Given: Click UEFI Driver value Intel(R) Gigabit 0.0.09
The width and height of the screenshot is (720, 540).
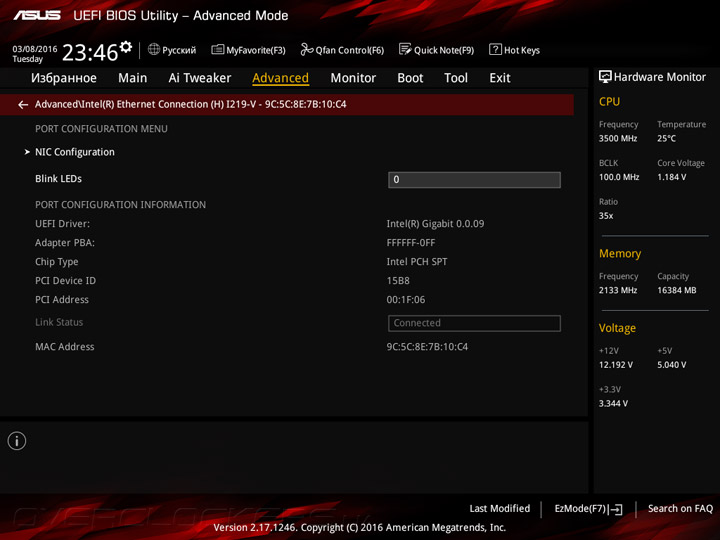Looking at the screenshot, I should pyautogui.click(x=435, y=224).
